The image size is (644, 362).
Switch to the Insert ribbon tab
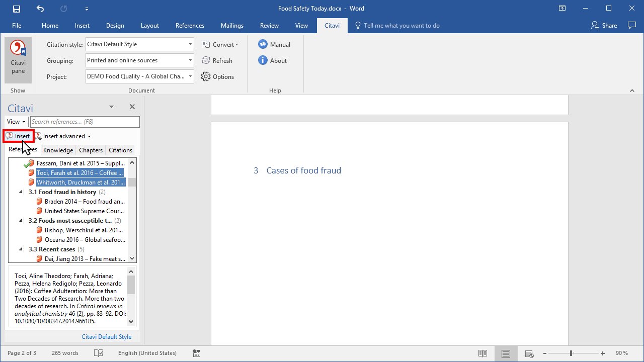(x=82, y=26)
